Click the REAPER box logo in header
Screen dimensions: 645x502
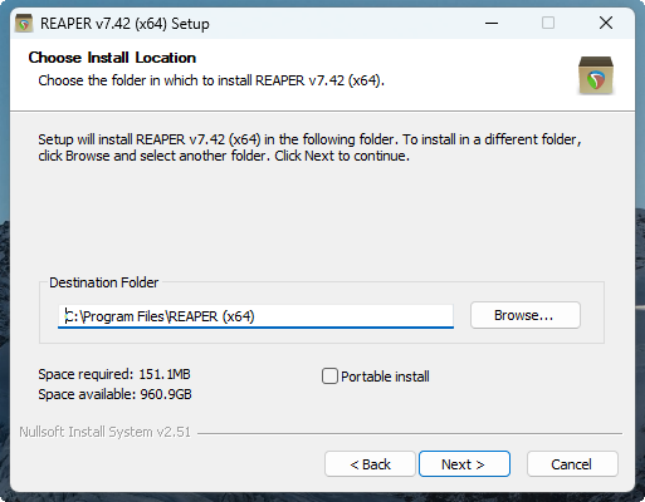pyautogui.click(x=596, y=76)
